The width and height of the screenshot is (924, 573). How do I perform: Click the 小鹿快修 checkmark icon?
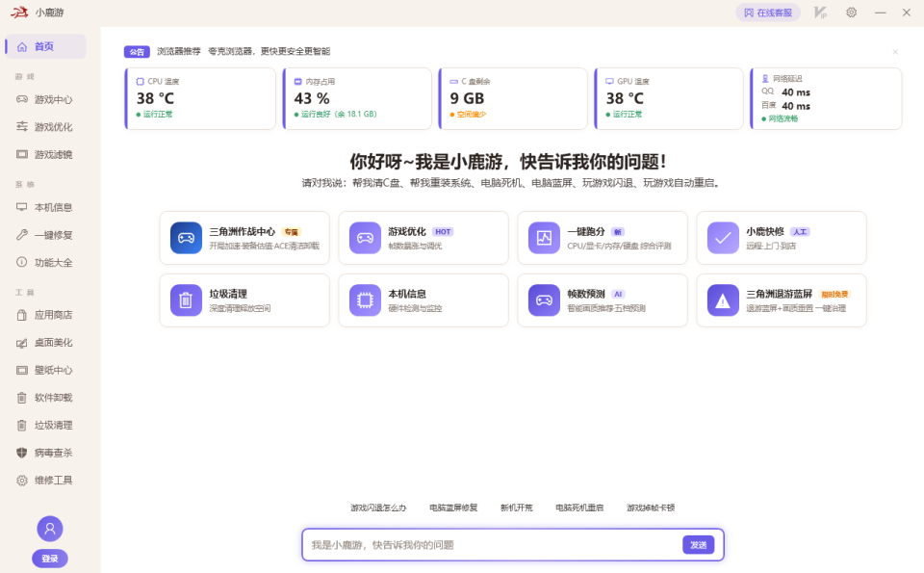click(x=723, y=238)
